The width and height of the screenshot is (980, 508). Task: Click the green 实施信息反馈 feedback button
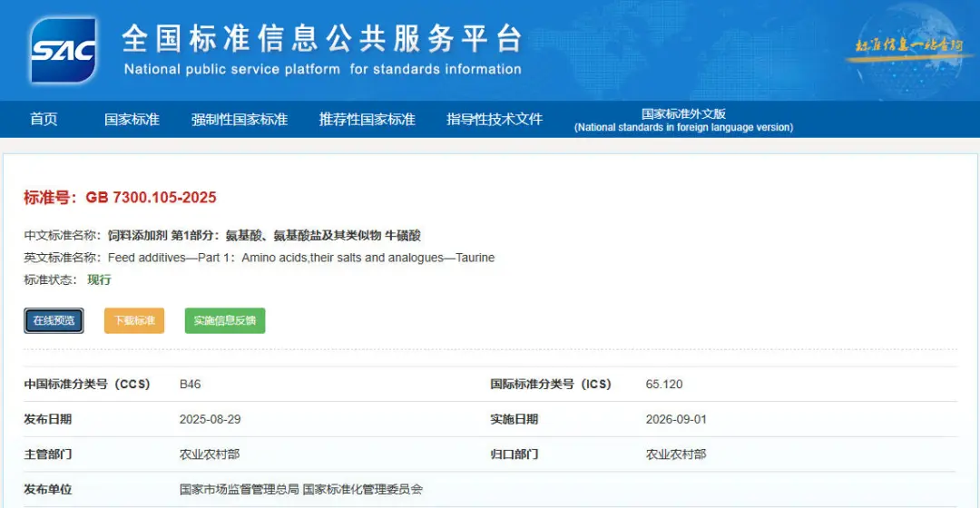tap(225, 320)
